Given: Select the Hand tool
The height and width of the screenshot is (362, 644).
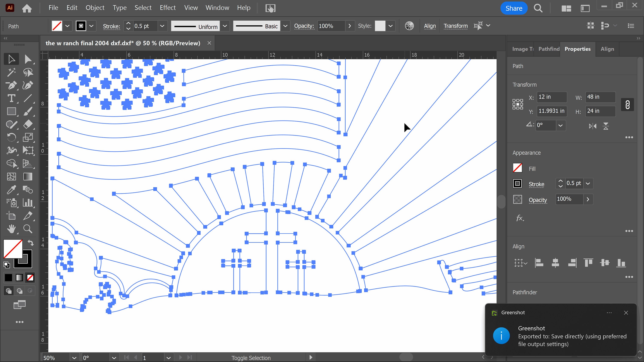Looking at the screenshot, I should [x=11, y=229].
